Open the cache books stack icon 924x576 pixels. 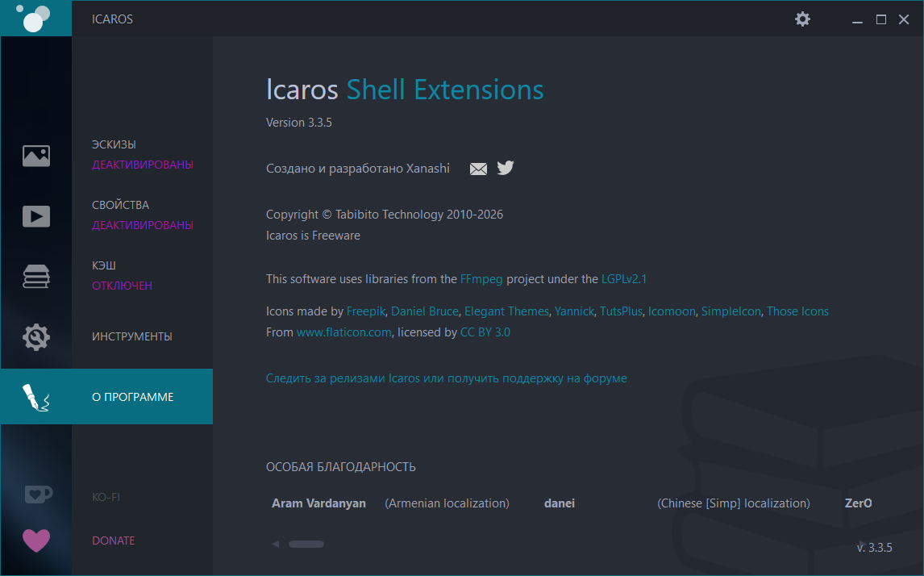click(x=36, y=277)
